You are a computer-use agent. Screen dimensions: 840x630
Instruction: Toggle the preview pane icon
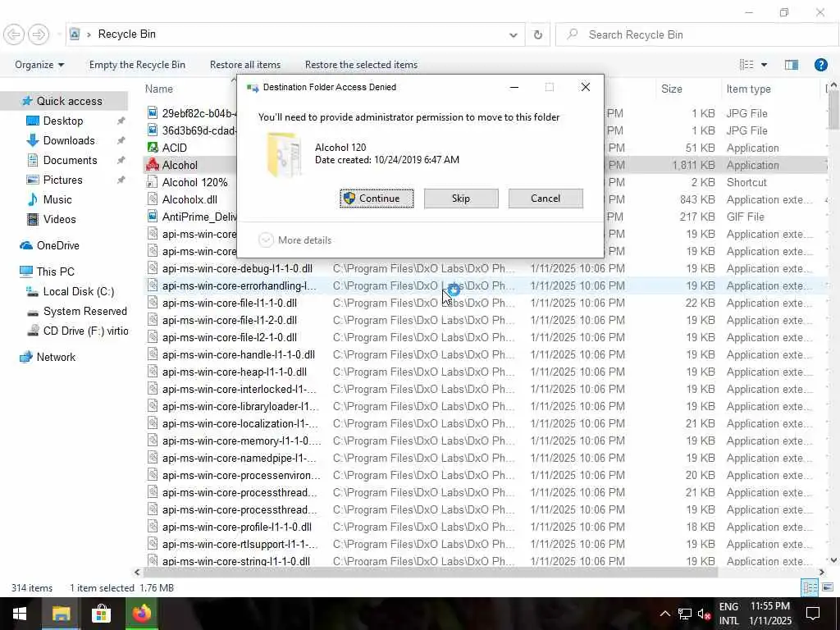click(x=792, y=65)
